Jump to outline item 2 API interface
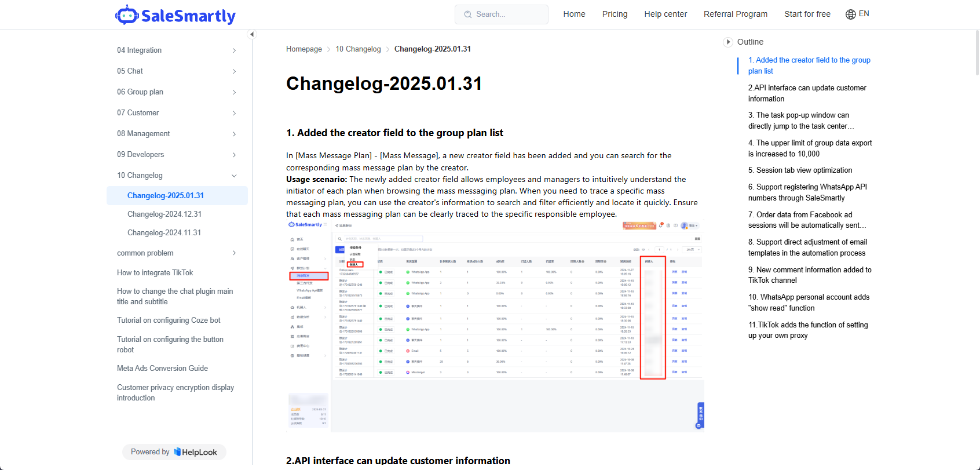This screenshot has width=980, height=470. click(807, 93)
